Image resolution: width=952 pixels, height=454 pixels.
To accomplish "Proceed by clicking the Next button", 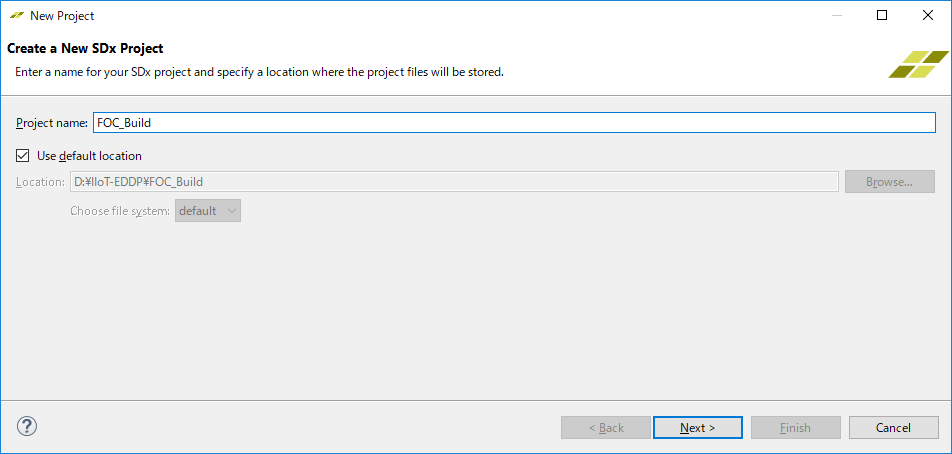I will pyautogui.click(x=698, y=428).
